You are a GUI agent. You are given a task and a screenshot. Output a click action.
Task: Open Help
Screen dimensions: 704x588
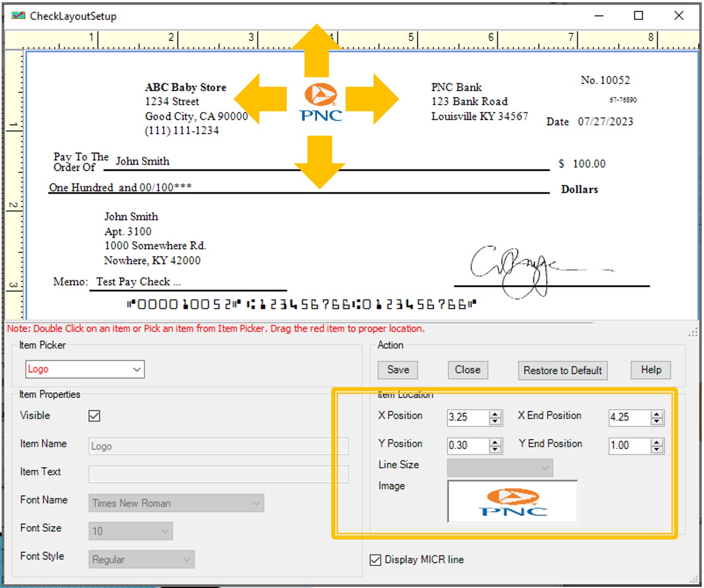pos(651,370)
